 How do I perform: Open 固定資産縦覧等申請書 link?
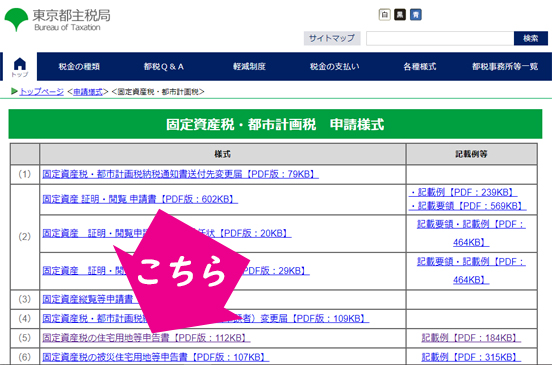click(88, 299)
